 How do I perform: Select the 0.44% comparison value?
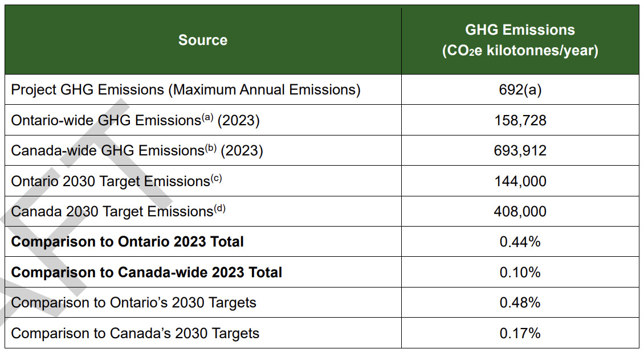[520, 242]
